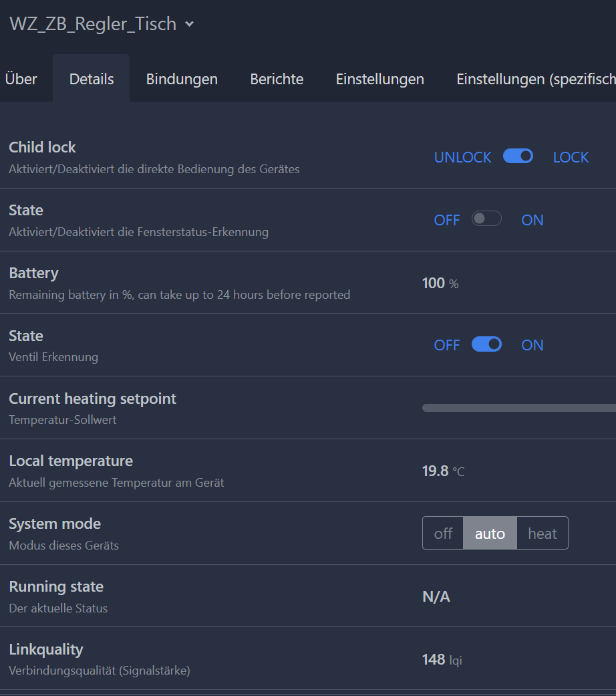Viewport: 616px width, 696px height.
Task: Switch to the Über tab
Action: pos(21,79)
